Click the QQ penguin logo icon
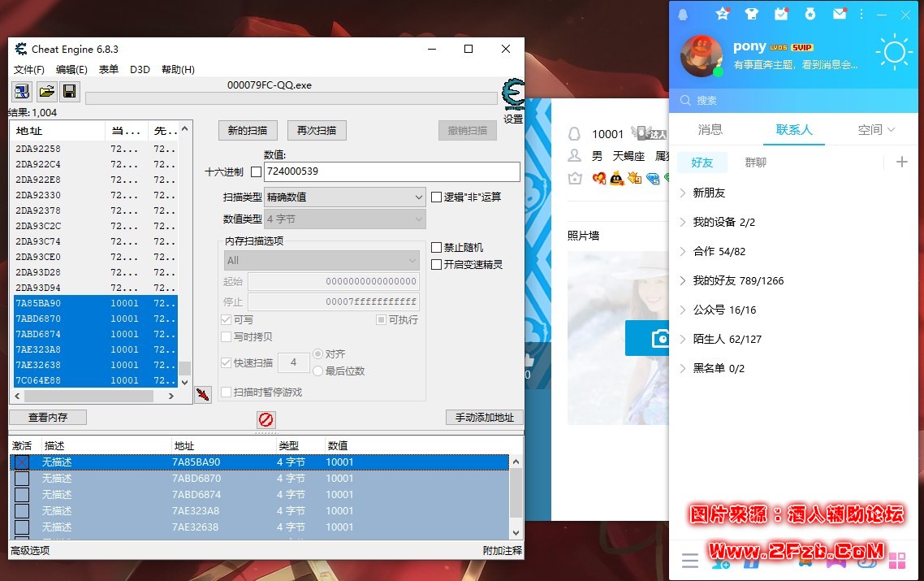The height and width of the screenshot is (581, 924). [x=683, y=15]
